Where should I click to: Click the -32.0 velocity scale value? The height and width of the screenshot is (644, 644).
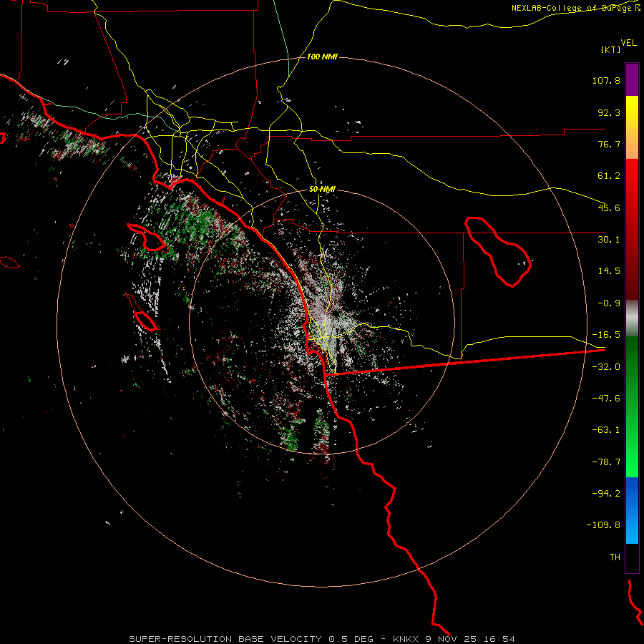(606, 367)
